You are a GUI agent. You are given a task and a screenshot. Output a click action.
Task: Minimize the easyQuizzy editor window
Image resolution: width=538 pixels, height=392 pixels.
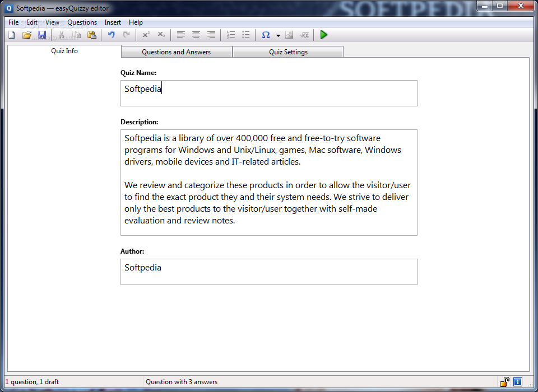tap(485, 6)
